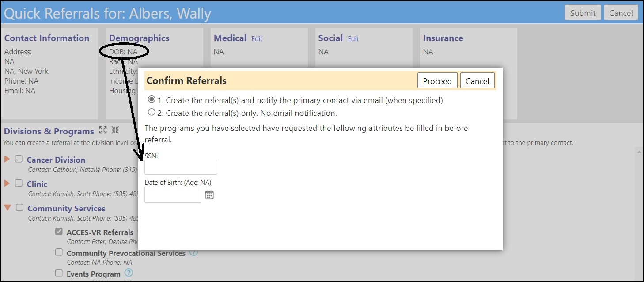Tick the Community Prevocational Services checkbox
Screen dimensions: 644x282
[59, 252]
